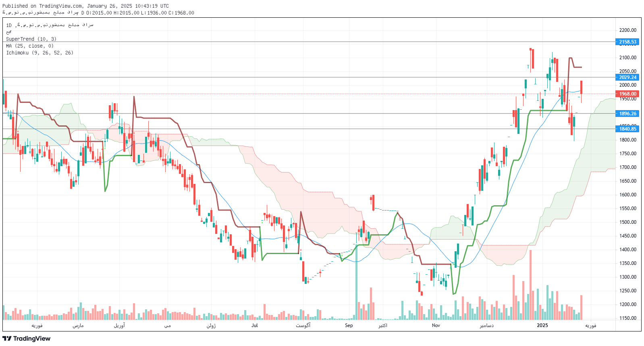
Task: Click the ژوئن label on time axis
Action: pyautogui.click(x=211, y=325)
